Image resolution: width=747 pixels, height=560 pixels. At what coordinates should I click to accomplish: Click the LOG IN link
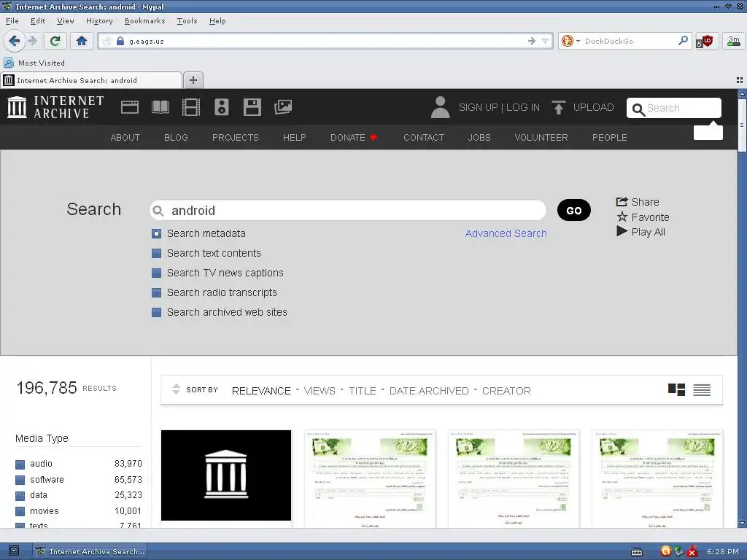(x=522, y=108)
